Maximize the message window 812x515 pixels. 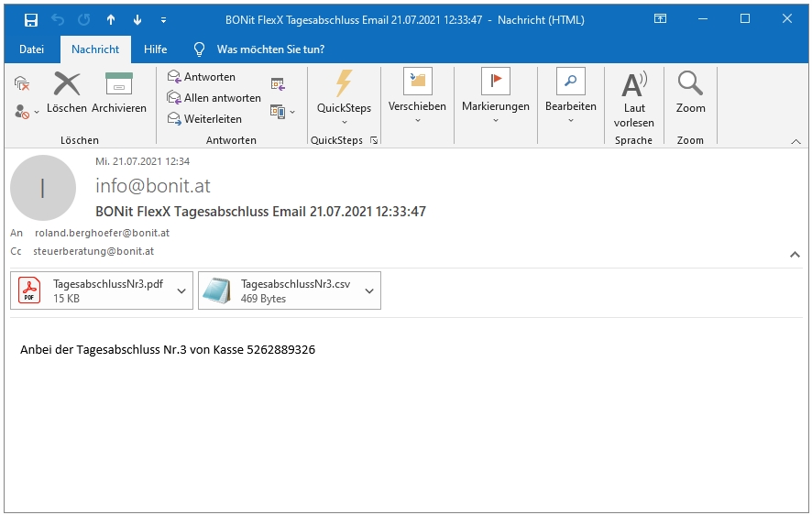(745, 19)
